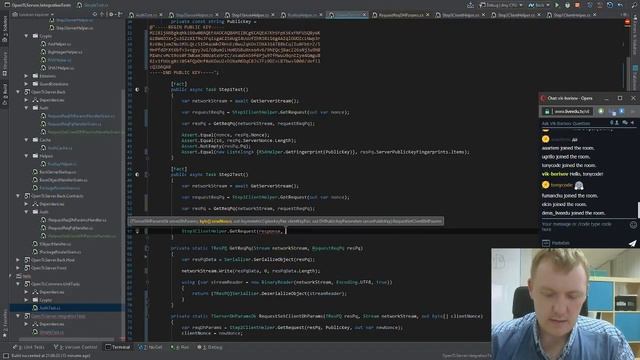
Task: Click the light bulb quick-fix icon in gutter
Action: (137, 231)
